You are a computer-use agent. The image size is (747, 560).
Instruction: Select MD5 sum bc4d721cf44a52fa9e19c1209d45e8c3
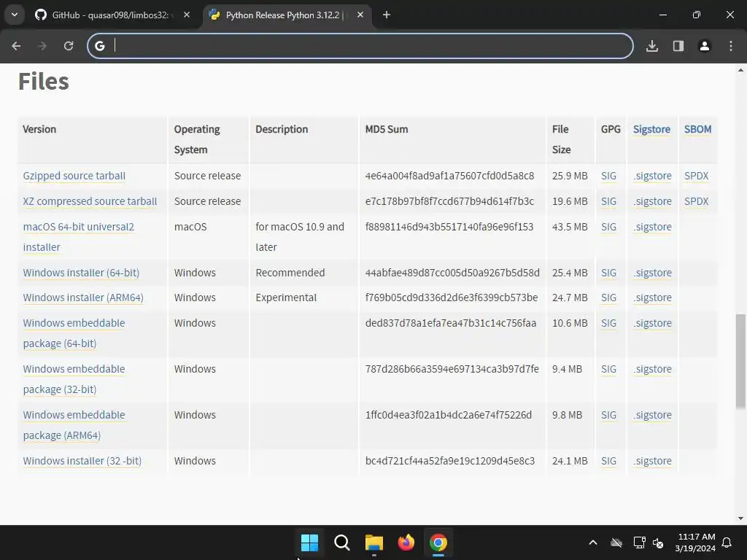click(449, 461)
